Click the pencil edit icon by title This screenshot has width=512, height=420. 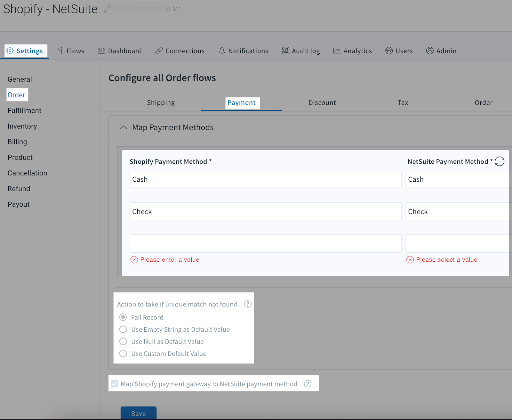point(108,9)
